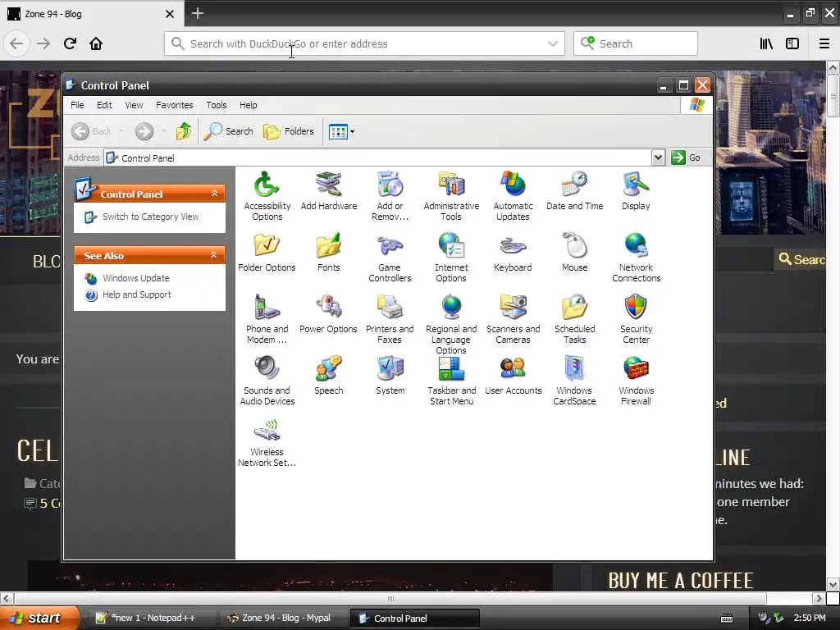Expand the Address bar dropdown arrow
This screenshot has width=840, height=630.
click(x=658, y=157)
